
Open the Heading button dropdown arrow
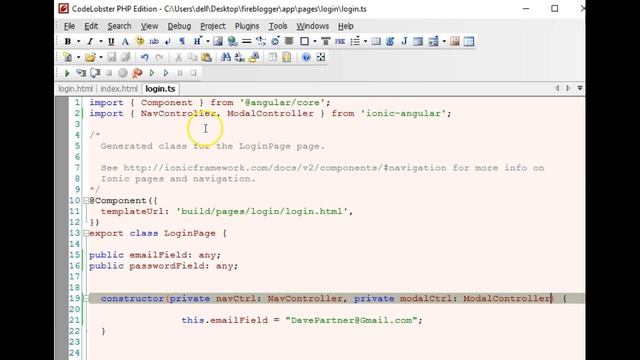click(207, 42)
